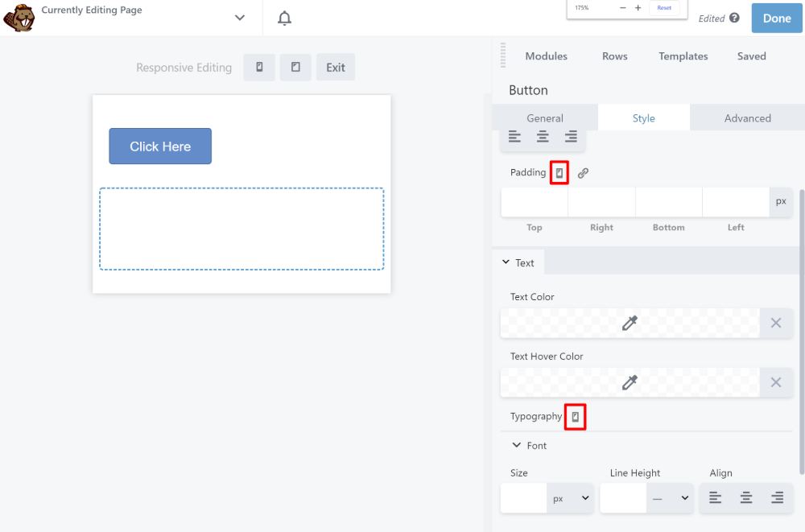Zoom in with the plus button
Image resolution: width=805 pixels, height=532 pixels.
pos(638,8)
